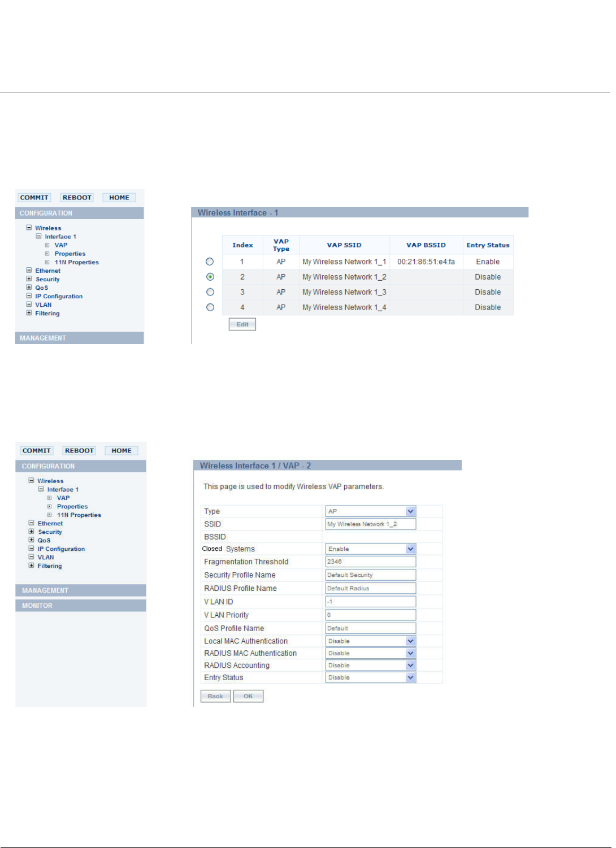Click COMMIT button in lower panel
Image resolution: width=616 pixels, height=848 pixels.
click(x=37, y=451)
